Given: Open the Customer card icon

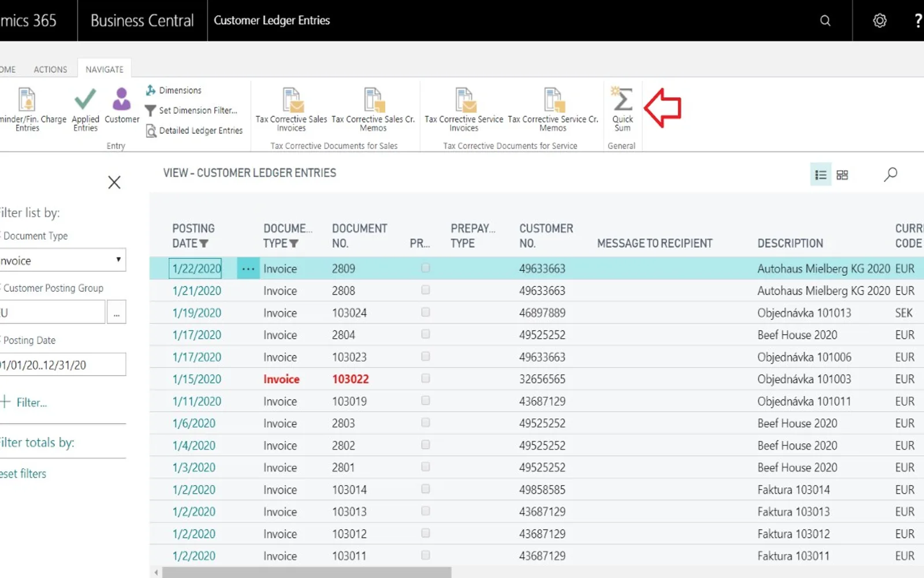Looking at the screenshot, I should click(x=121, y=106).
